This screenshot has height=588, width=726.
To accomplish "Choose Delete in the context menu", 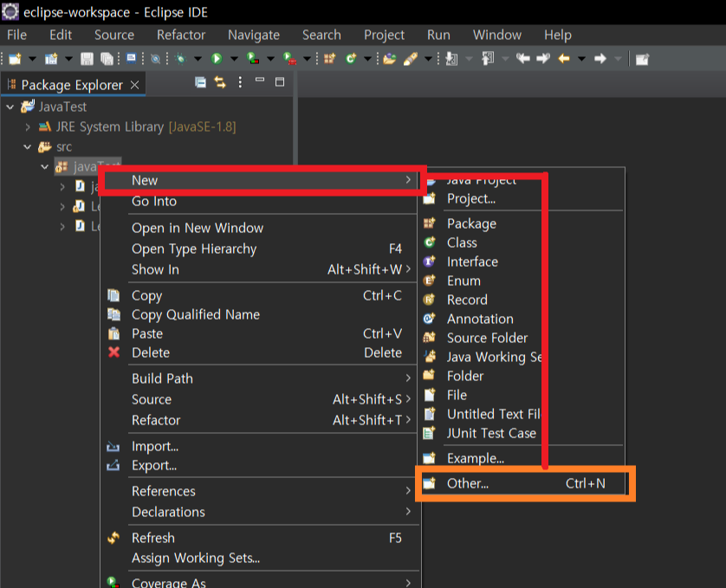I will coord(261,352).
